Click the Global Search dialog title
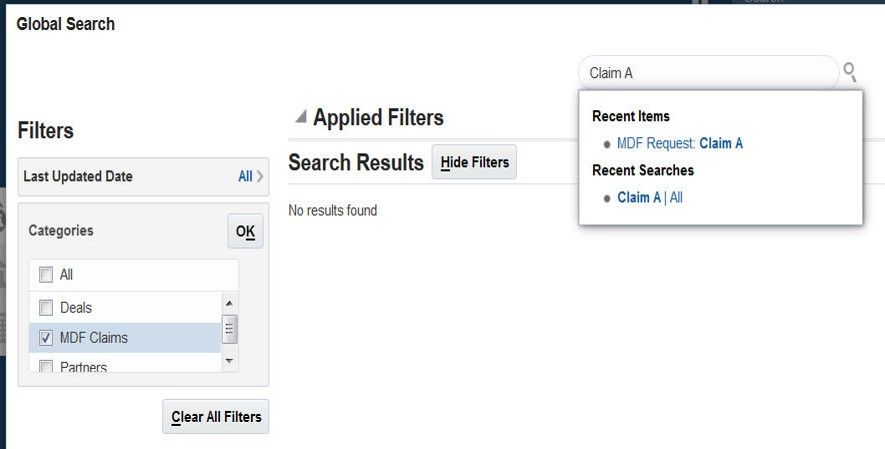 click(66, 24)
